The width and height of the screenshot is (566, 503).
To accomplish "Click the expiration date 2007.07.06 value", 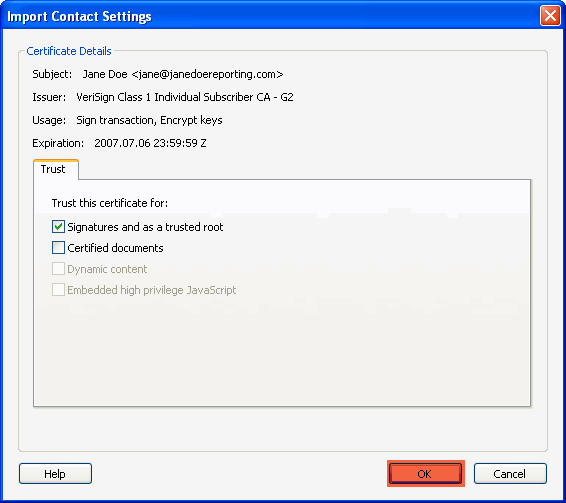I will (150, 143).
